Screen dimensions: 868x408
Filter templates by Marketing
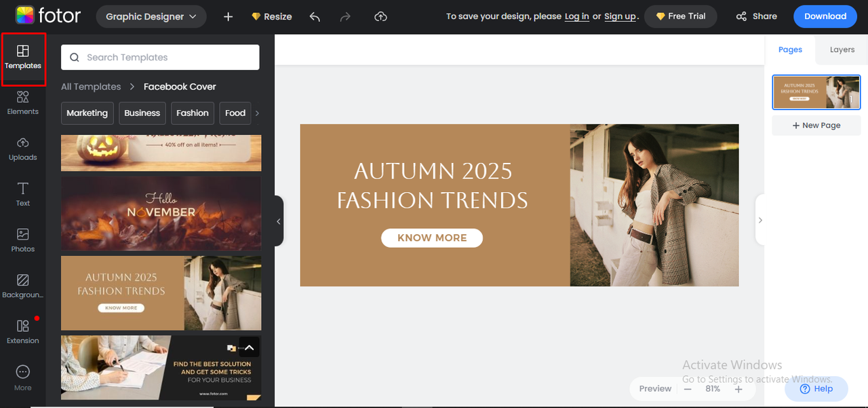click(87, 113)
